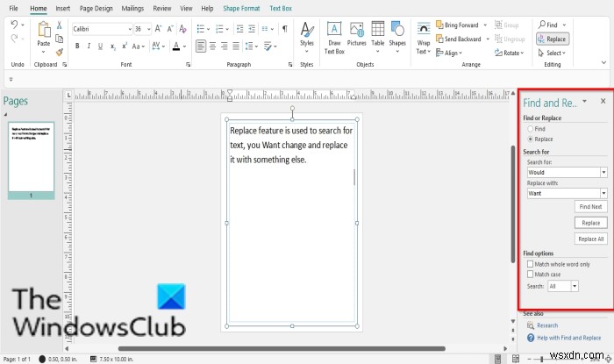
Task: Increase the paragraph indent
Action: [252, 29]
